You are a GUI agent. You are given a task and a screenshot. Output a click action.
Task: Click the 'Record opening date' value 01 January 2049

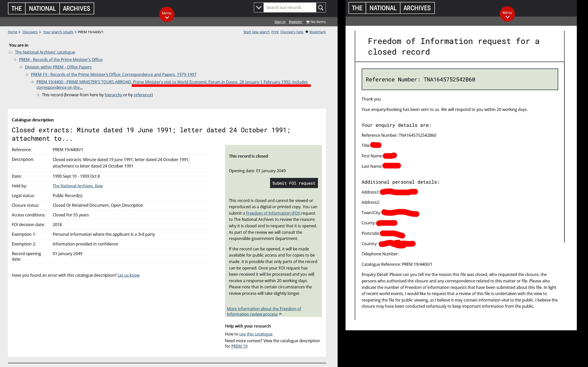point(67,254)
